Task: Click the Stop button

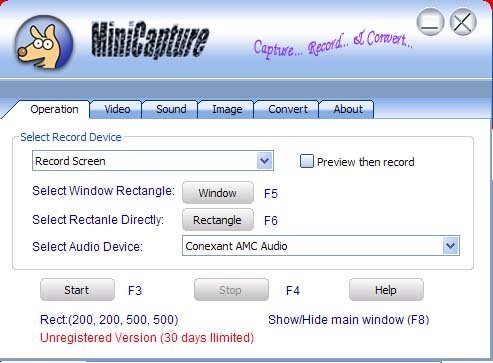Action: click(231, 290)
